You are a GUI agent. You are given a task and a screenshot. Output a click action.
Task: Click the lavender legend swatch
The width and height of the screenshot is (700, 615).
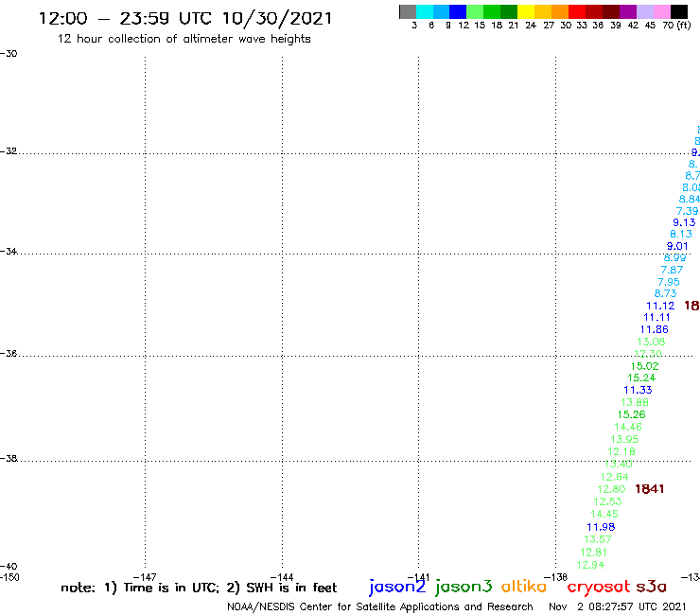[645, 11]
